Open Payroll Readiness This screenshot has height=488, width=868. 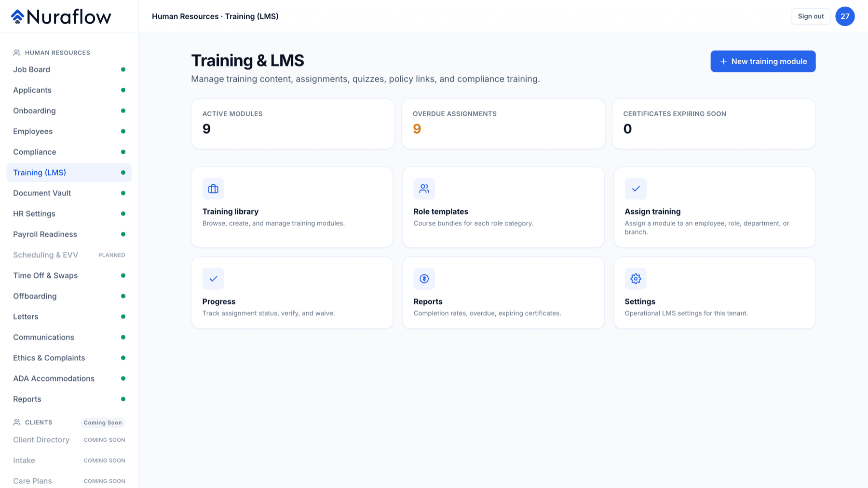69,234
